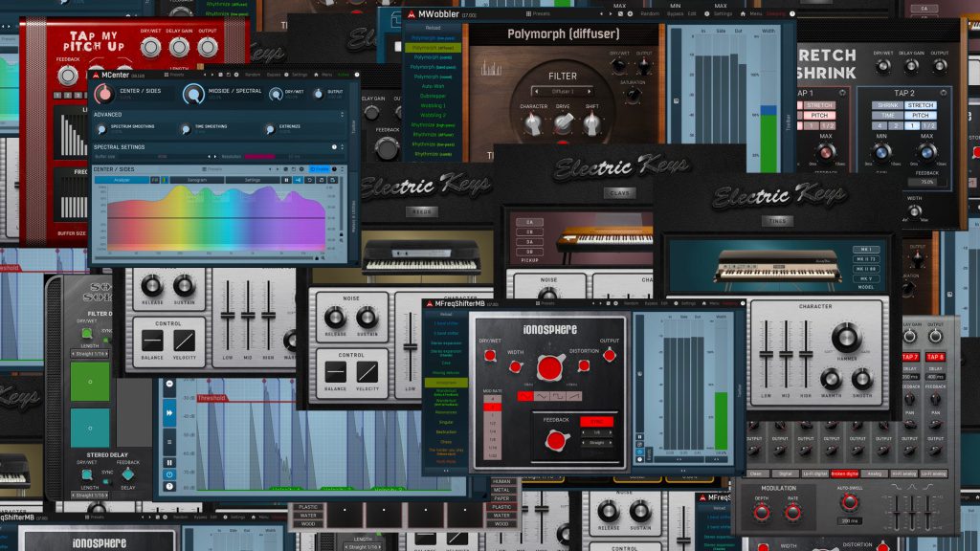Click Random in the MCenter title bar

(253, 75)
